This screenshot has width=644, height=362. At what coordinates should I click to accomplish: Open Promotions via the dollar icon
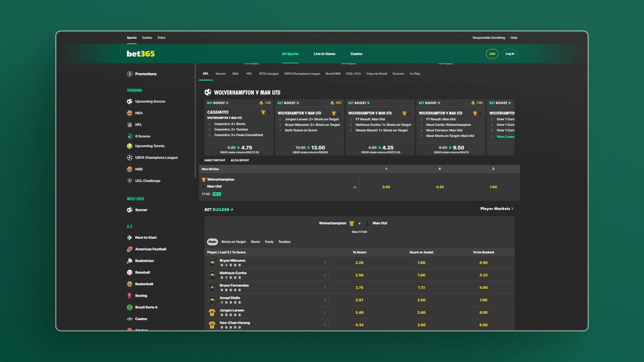coord(129,74)
